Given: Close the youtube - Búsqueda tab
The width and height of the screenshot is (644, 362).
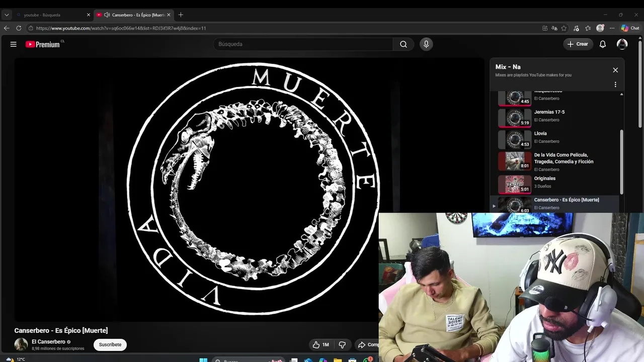Looking at the screenshot, I should [x=89, y=15].
